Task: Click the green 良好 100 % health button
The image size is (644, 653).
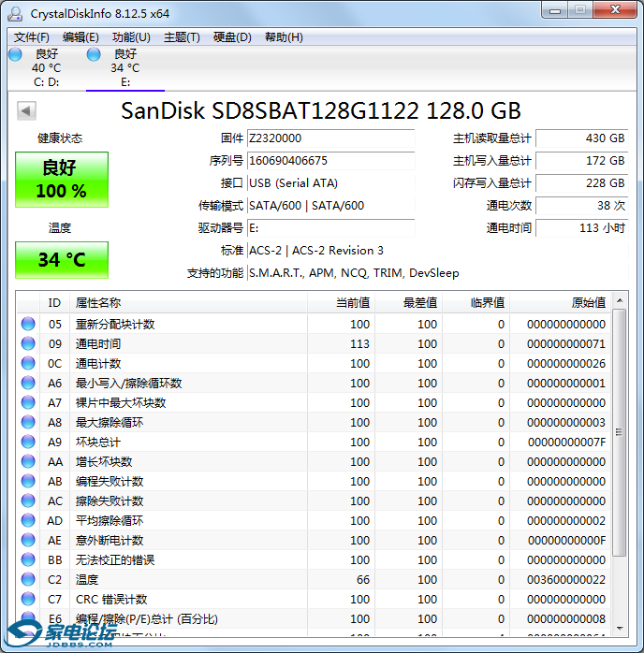Action: click(x=62, y=180)
